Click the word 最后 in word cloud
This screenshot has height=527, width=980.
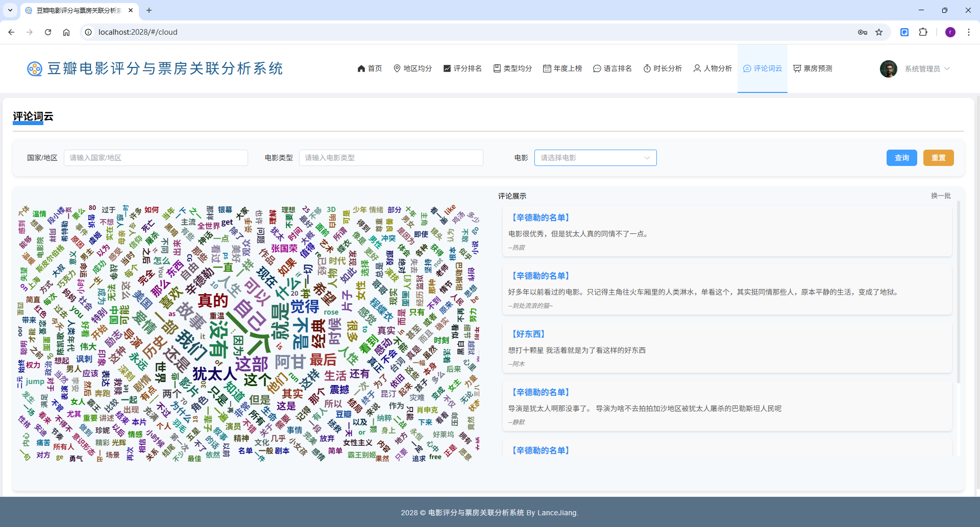coord(323,360)
